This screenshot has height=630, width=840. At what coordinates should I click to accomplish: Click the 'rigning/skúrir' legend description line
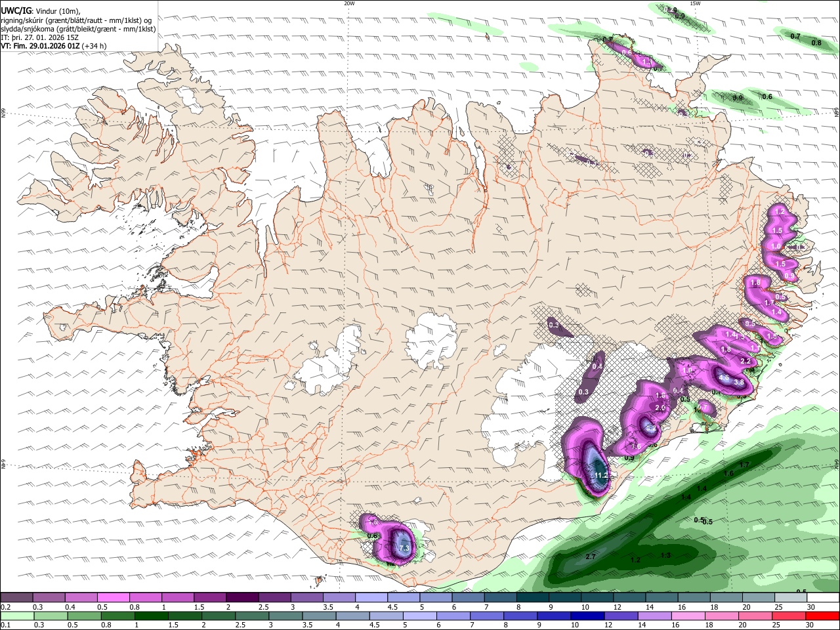[76, 20]
